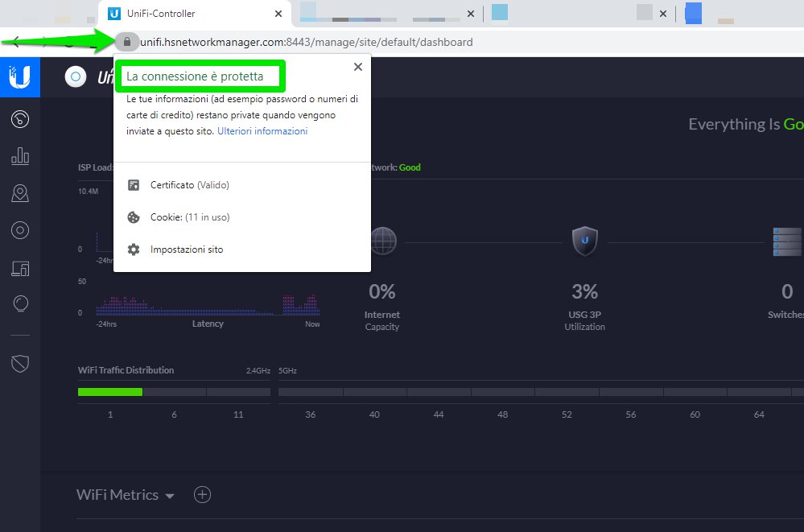Click the plus button beside WiFi Metrics
The image size is (804, 532).
coord(203,495)
